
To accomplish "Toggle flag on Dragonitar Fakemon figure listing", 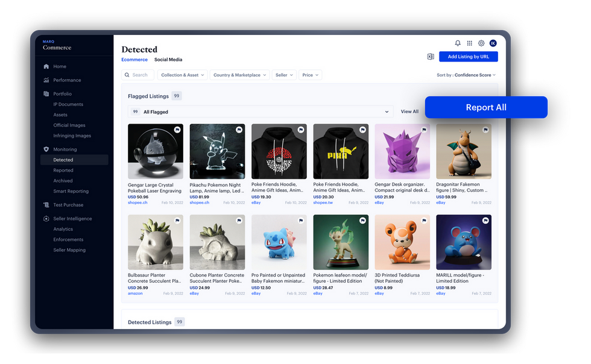I will pyautogui.click(x=485, y=130).
